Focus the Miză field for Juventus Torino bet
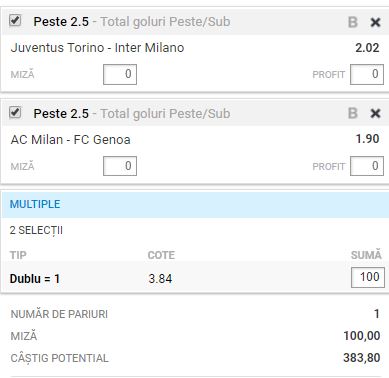Viewport: 389px width, 378px height. click(120, 74)
